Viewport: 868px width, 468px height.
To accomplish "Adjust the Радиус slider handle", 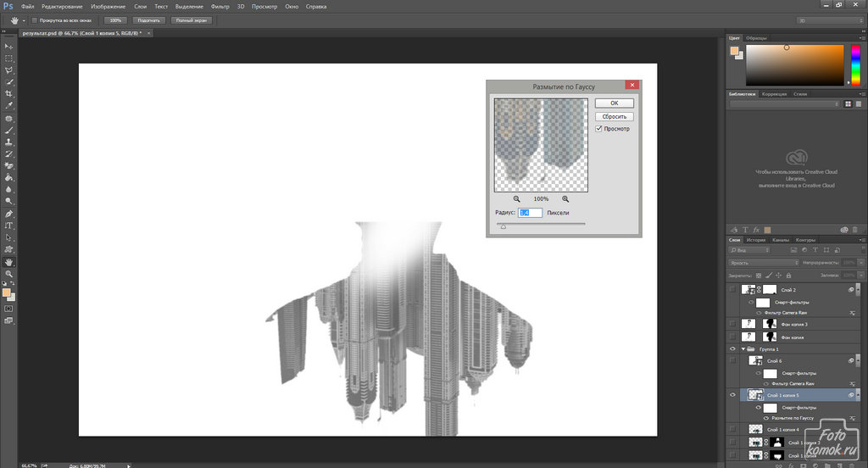I will [503, 226].
